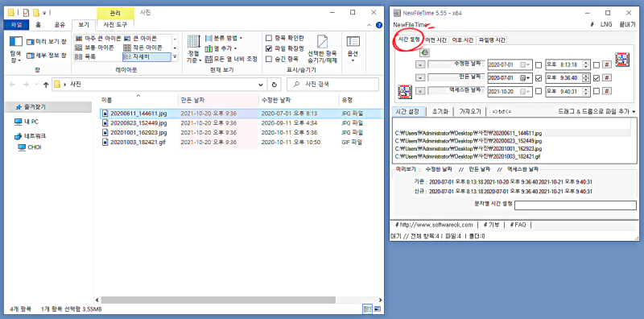644x319 pixels.
Task: Click the 시간 설정 apply button
Action: [407, 111]
